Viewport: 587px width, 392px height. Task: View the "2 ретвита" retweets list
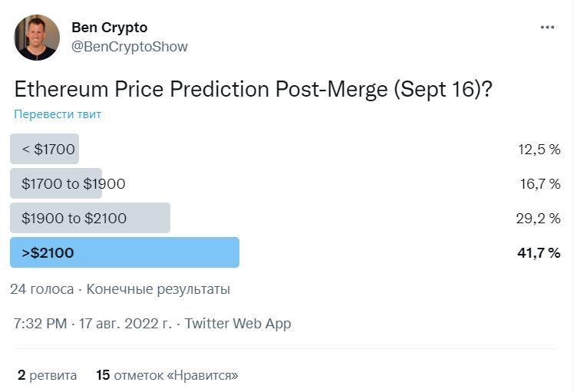(47, 375)
